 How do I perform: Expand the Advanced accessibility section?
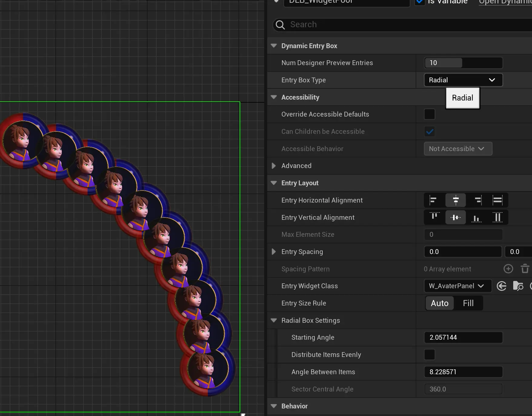pyautogui.click(x=274, y=166)
